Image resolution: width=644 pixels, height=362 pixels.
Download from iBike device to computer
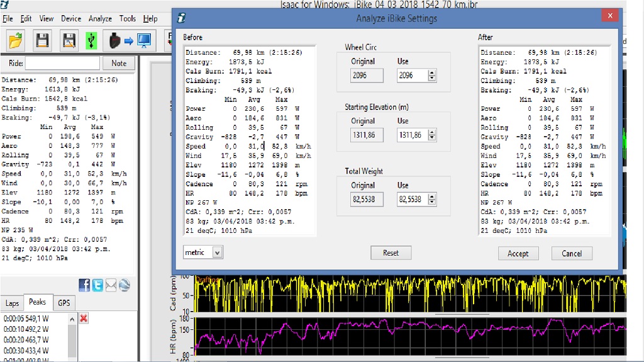point(130,41)
